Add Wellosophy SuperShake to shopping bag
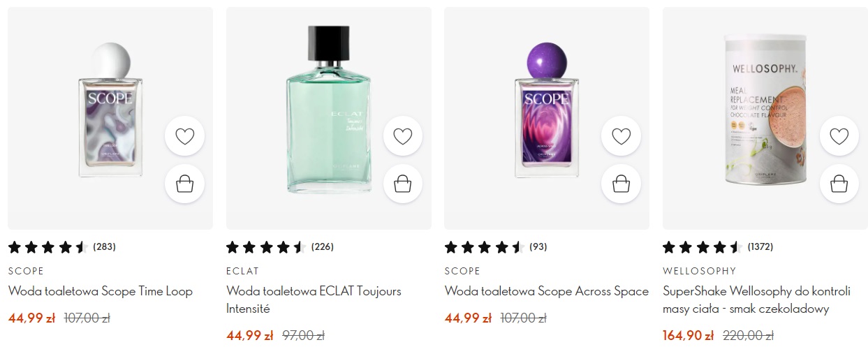The width and height of the screenshot is (868, 347). 839,184
